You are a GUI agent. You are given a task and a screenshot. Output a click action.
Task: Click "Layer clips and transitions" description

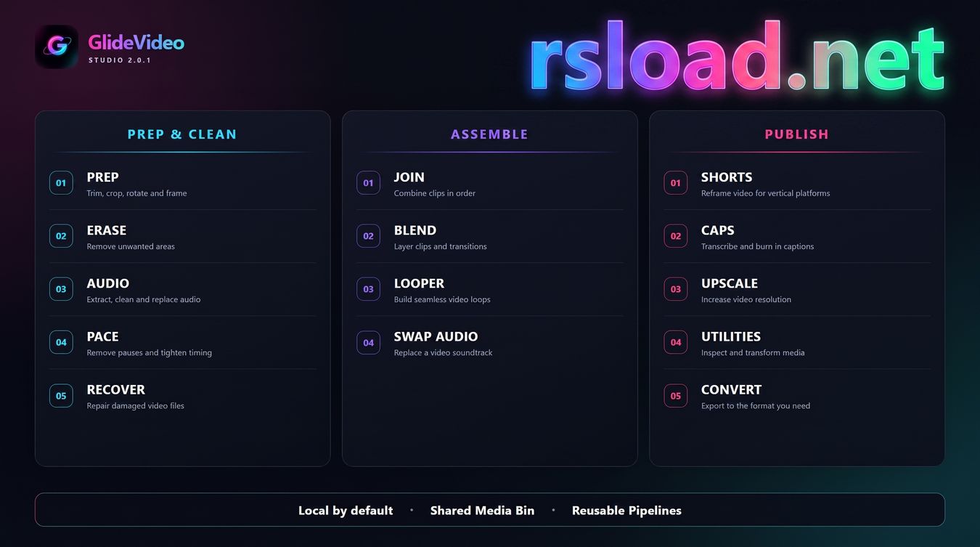pyautogui.click(x=441, y=246)
